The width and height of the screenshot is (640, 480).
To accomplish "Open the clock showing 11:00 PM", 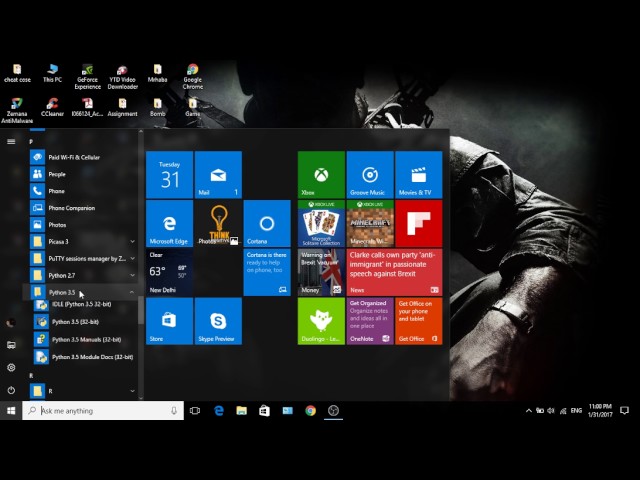I will tap(600, 411).
